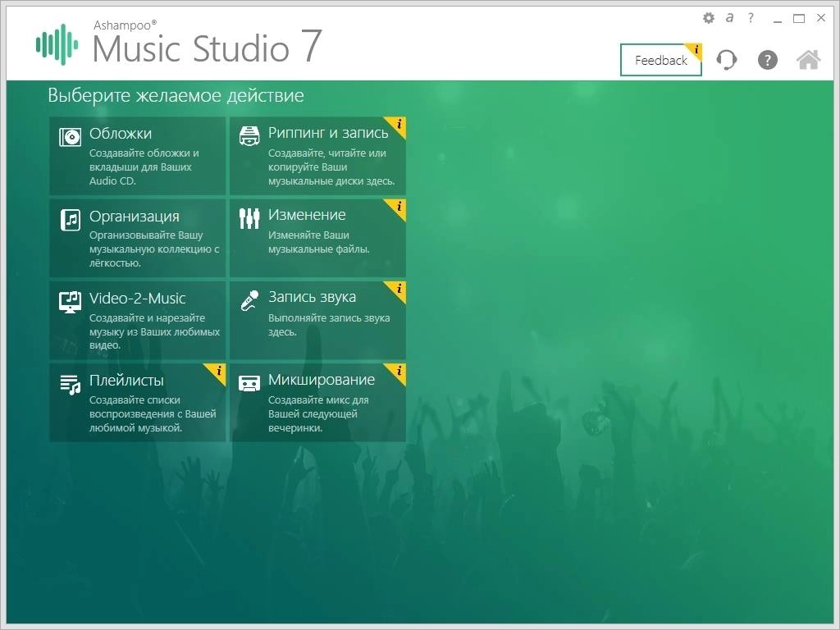Open the Плейлисты tile title

(x=126, y=381)
